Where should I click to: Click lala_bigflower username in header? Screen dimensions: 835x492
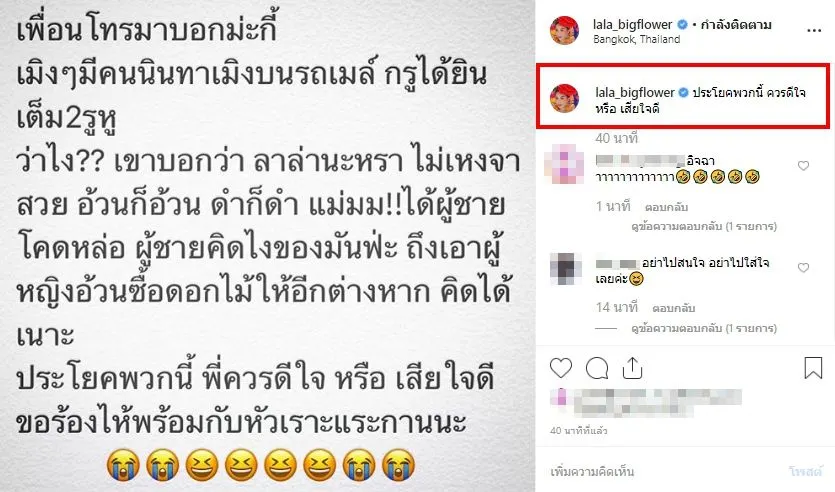pyautogui.click(x=632, y=24)
